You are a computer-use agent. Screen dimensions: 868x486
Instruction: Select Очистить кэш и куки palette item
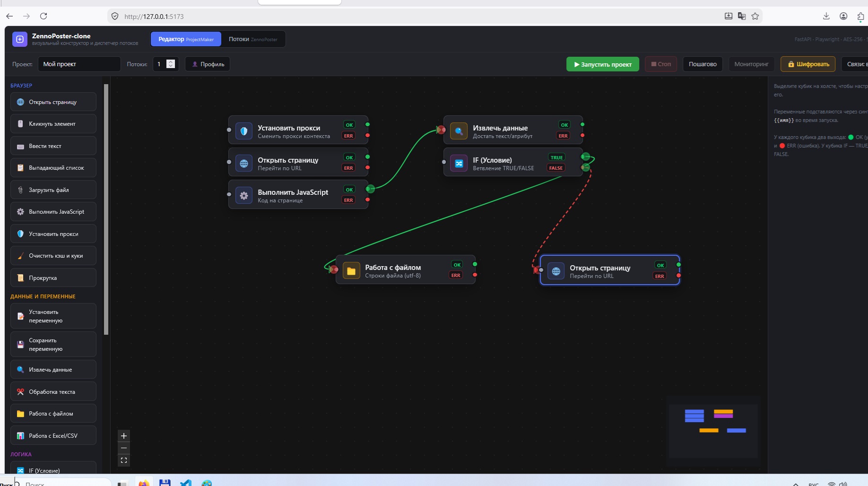[53, 255]
